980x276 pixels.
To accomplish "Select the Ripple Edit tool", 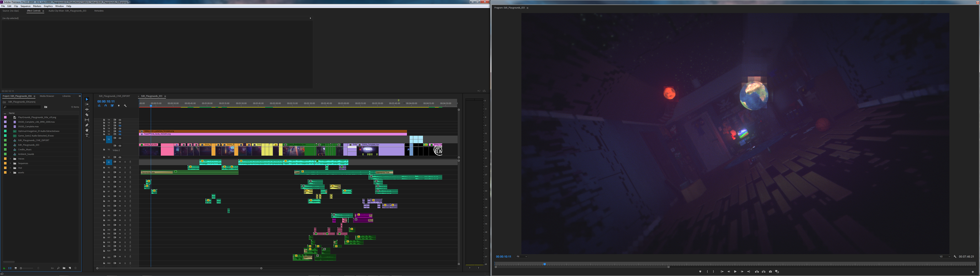I will click(x=87, y=109).
